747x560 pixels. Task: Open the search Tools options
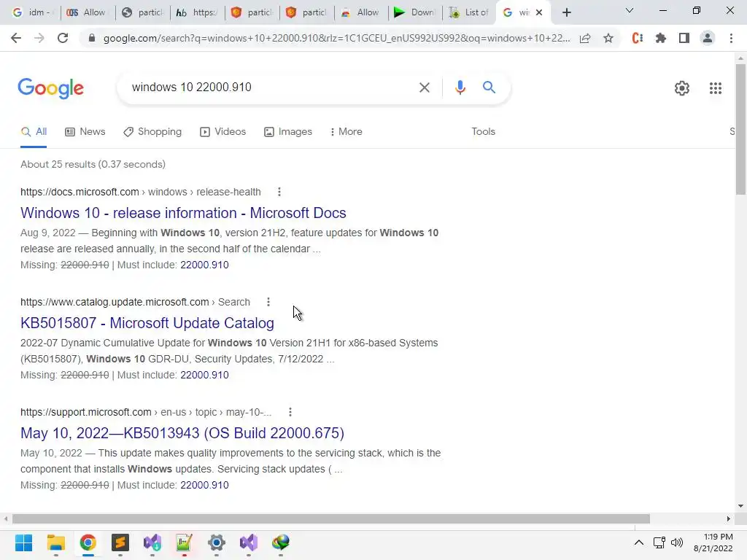(483, 131)
